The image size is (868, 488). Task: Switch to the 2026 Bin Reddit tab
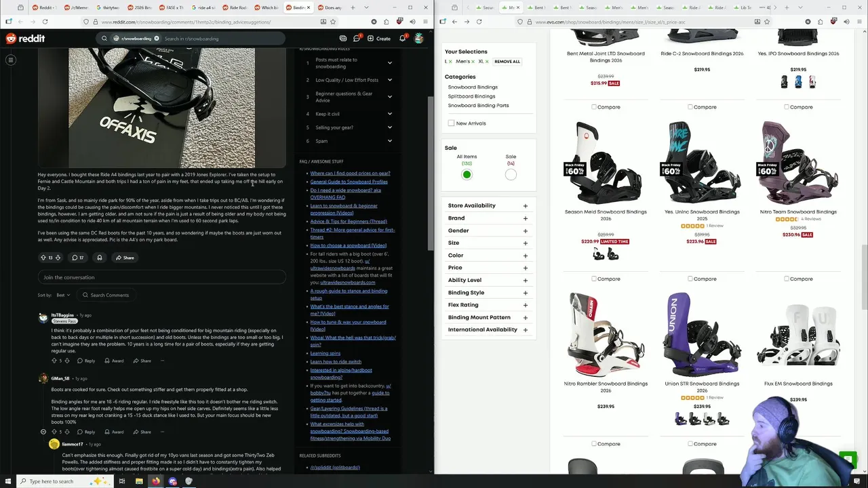142,7
